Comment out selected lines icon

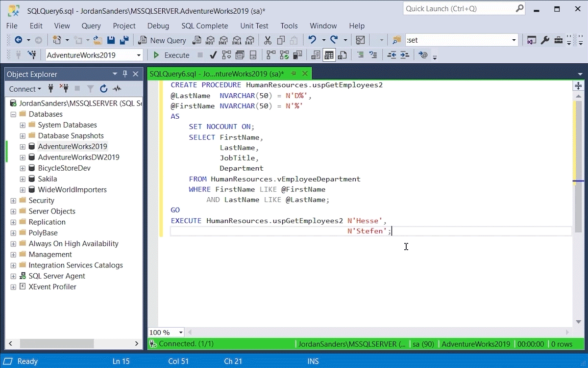click(x=360, y=55)
